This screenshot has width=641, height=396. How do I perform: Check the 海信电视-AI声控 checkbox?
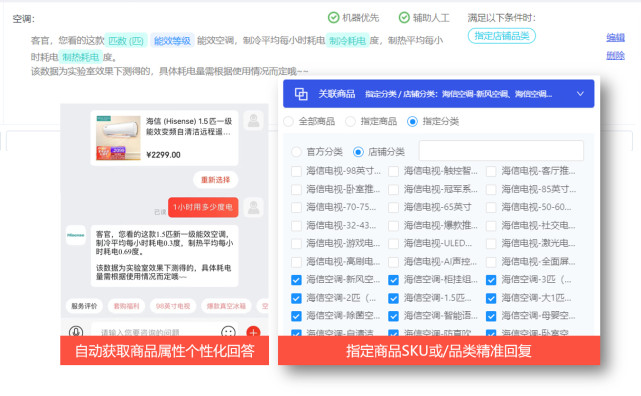pyautogui.click(x=394, y=262)
